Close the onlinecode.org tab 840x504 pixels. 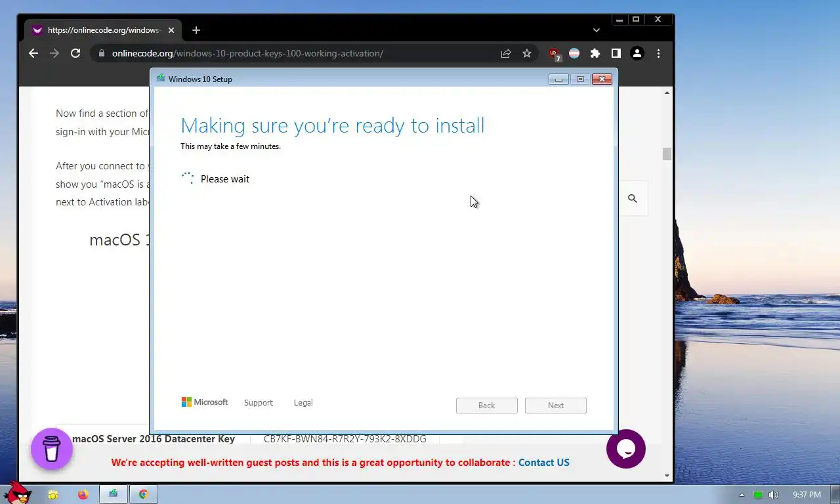click(x=171, y=30)
